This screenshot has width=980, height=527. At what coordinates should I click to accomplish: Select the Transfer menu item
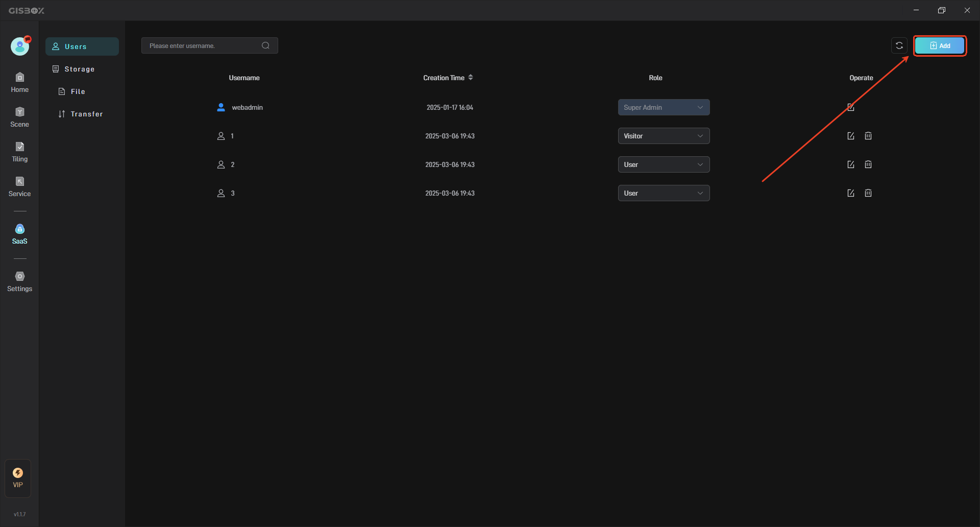click(x=86, y=114)
